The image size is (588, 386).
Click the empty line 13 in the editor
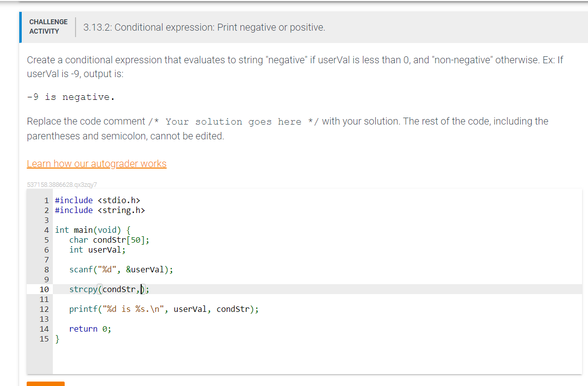(99, 319)
